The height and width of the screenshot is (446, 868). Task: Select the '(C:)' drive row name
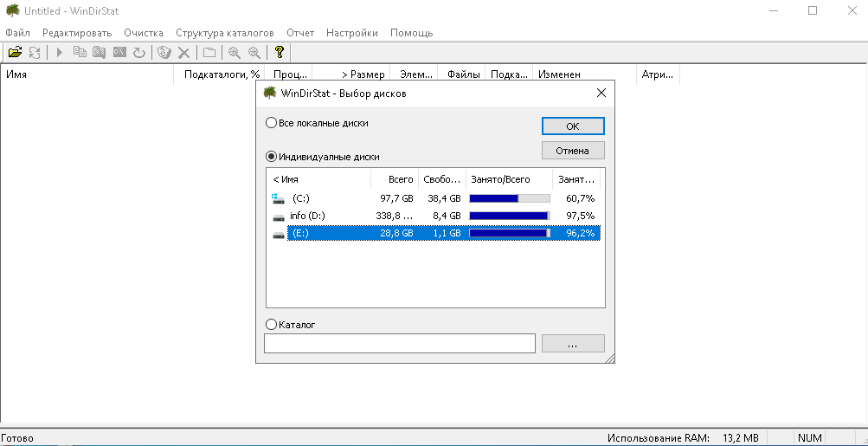[300, 198]
